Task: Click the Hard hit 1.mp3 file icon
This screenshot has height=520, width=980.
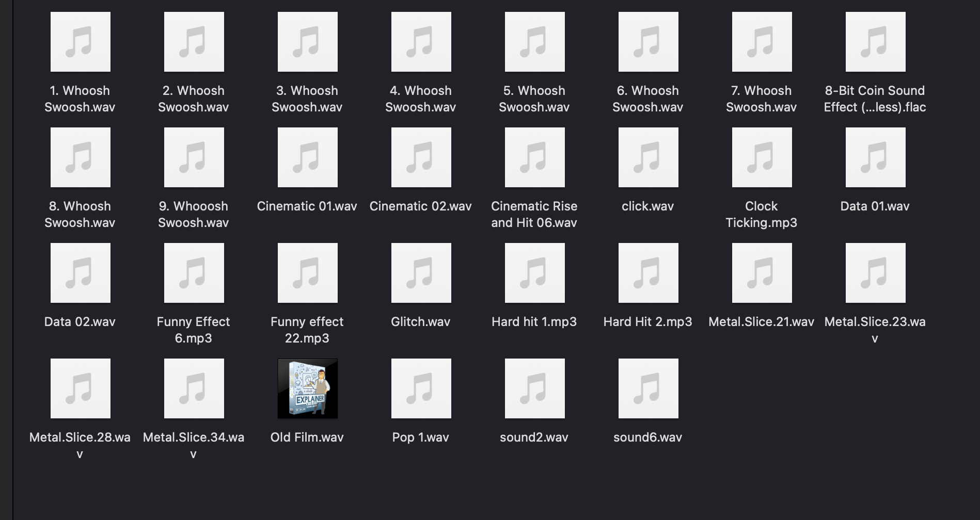Action: click(534, 273)
